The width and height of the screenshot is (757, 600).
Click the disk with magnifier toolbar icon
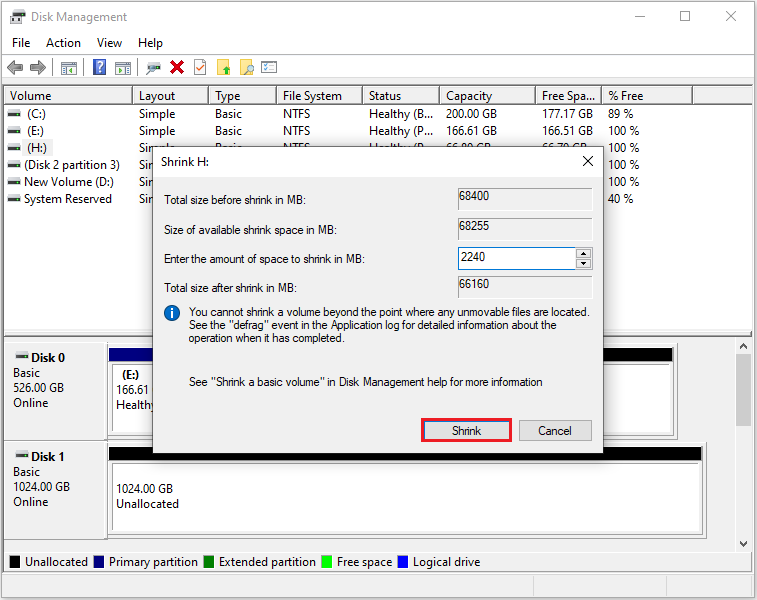tap(154, 68)
